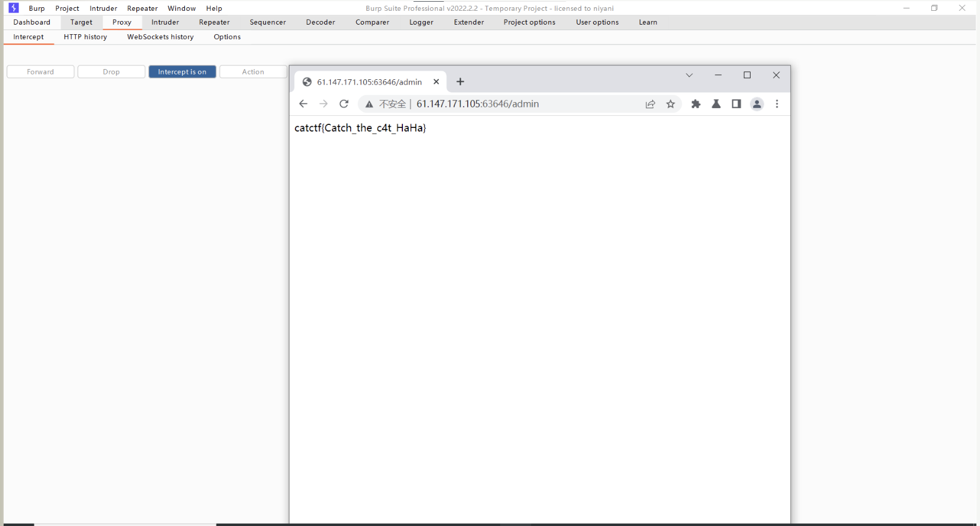
Task: Open the Window menu
Action: pos(182,8)
